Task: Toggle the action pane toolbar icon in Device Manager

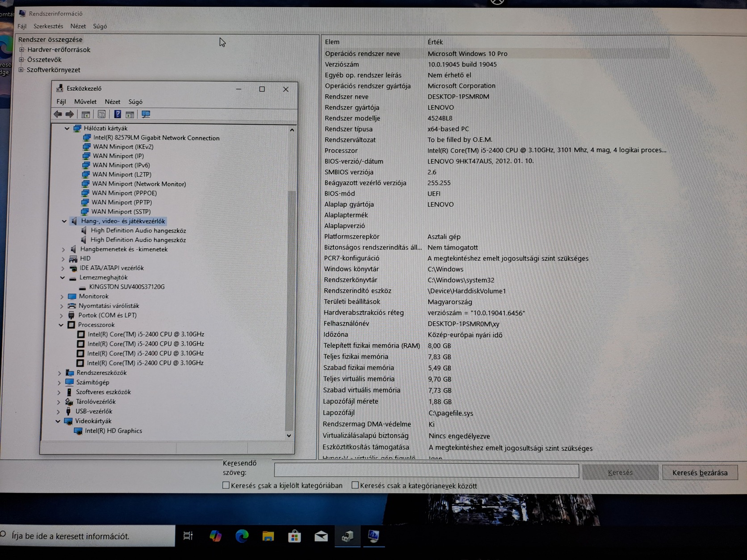Action: [130, 114]
